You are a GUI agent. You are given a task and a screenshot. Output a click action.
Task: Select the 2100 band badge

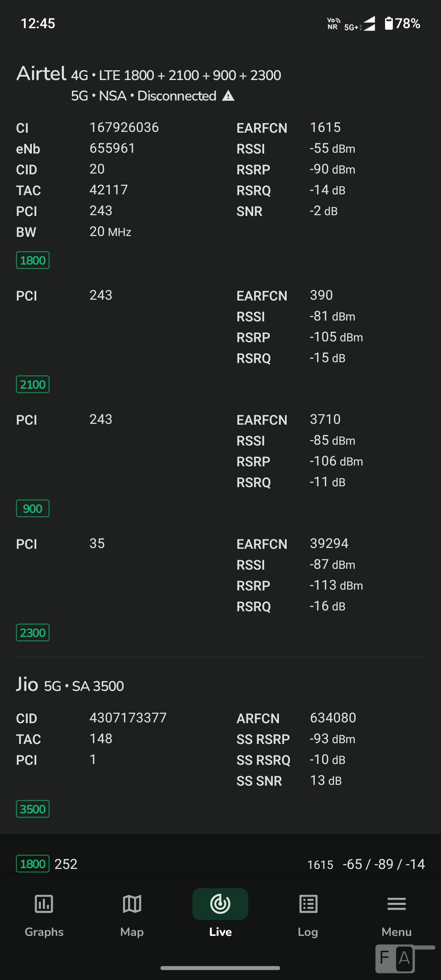tap(33, 384)
